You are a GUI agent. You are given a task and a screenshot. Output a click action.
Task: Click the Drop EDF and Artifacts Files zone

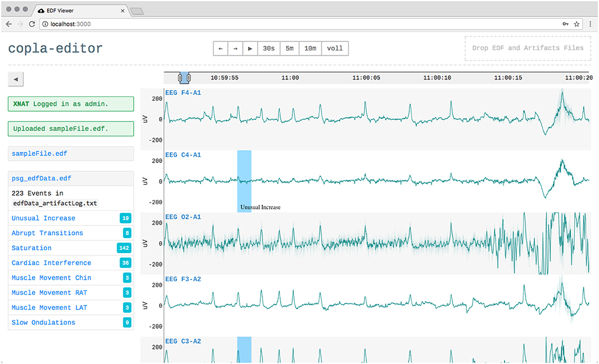click(x=528, y=48)
